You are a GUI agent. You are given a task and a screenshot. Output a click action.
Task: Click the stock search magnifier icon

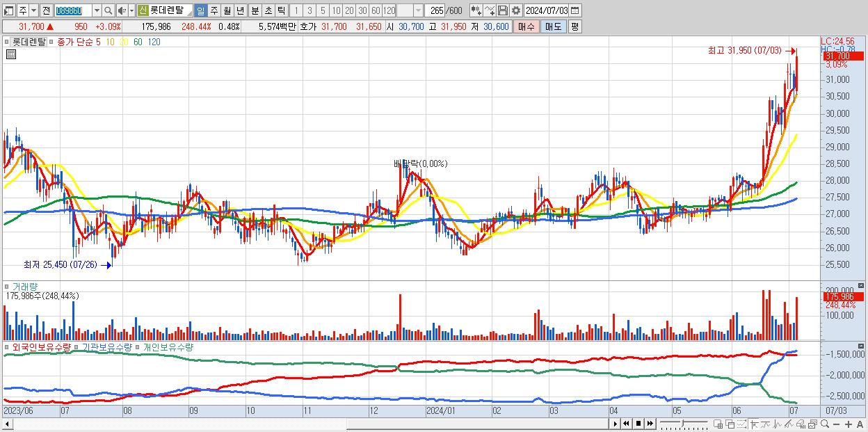click(x=108, y=10)
